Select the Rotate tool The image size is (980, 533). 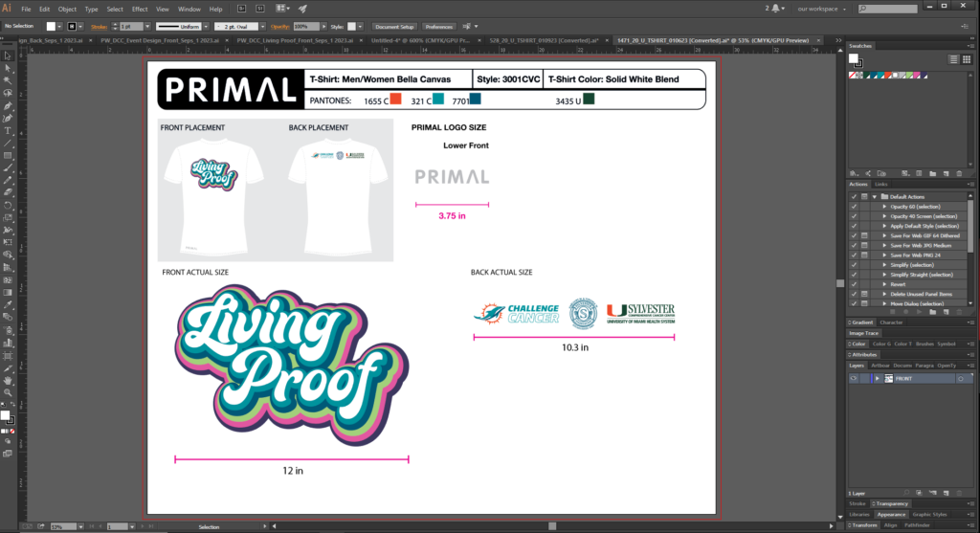[8, 206]
